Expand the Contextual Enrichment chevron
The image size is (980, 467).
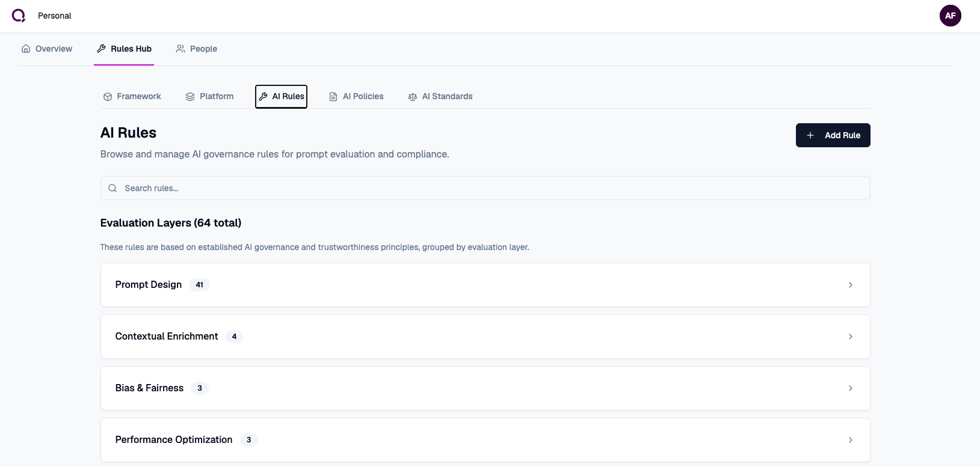(x=850, y=337)
